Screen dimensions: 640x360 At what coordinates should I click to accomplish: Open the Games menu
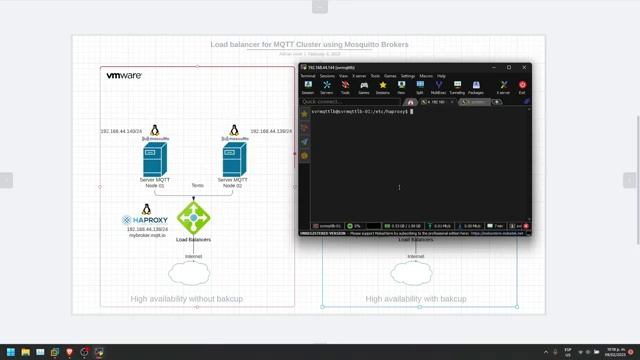click(390, 76)
